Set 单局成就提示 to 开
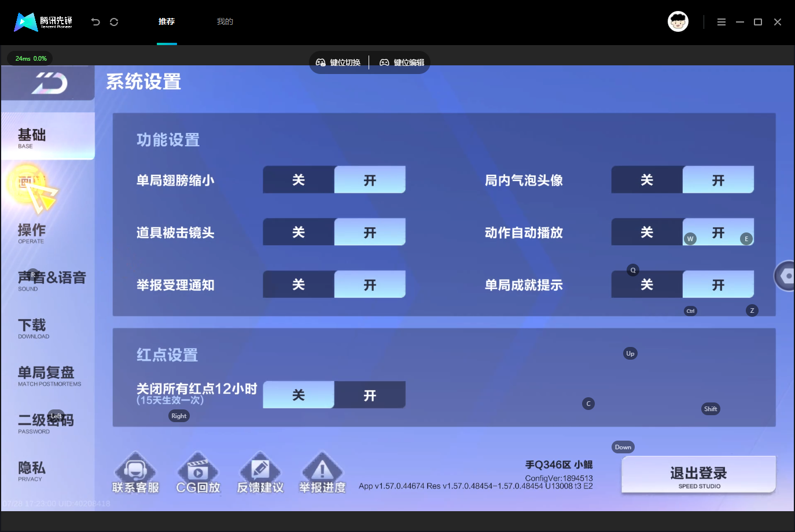Screen dimensions: 795x532 click(718, 285)
